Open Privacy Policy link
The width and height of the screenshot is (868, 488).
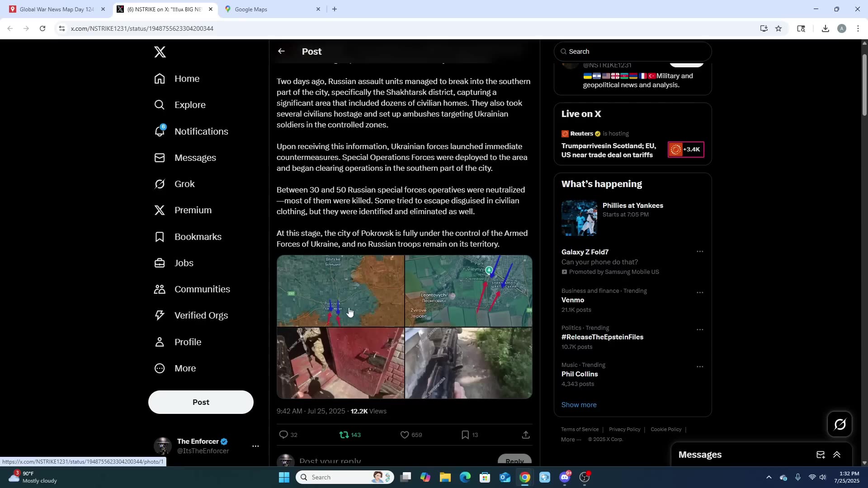(x=624, y=429)
